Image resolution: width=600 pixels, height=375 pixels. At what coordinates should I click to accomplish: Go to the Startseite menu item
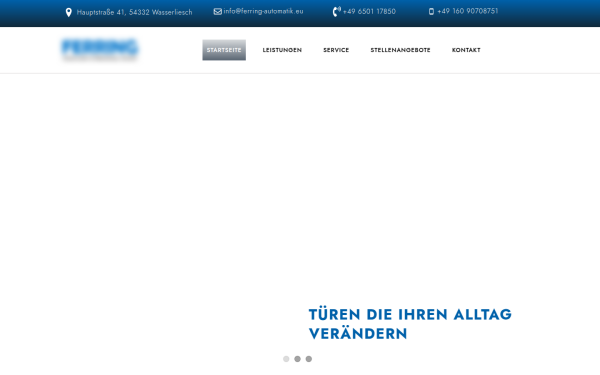(224, 50)
